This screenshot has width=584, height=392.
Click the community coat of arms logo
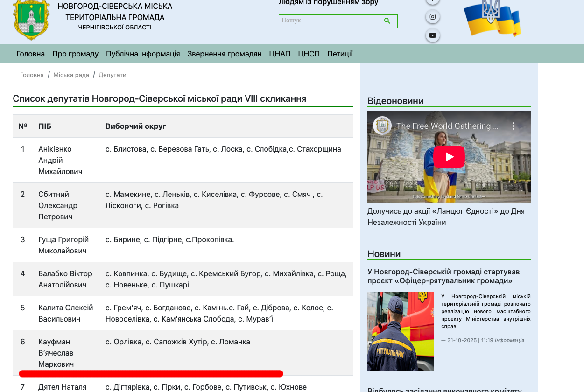(31, 20)
